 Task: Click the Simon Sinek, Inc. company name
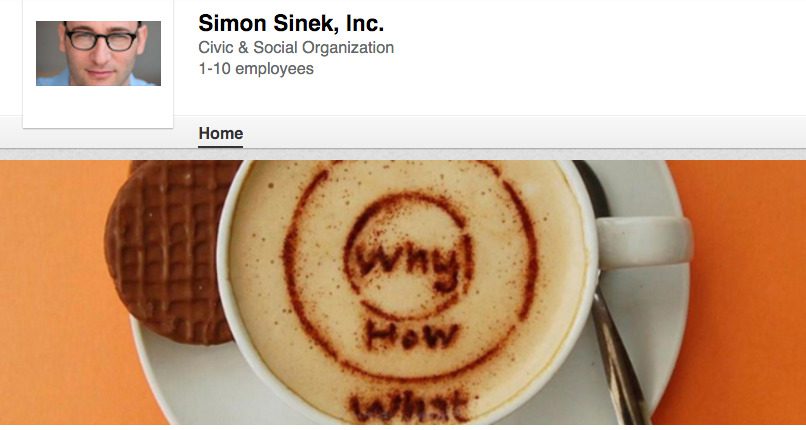coord(291,24)
